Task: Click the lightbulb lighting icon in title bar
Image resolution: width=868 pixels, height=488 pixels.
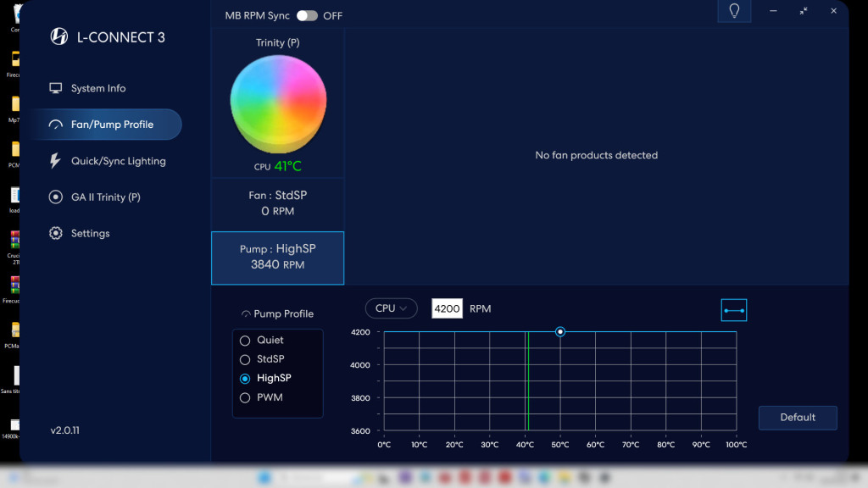Action: [x=734, y=11]
